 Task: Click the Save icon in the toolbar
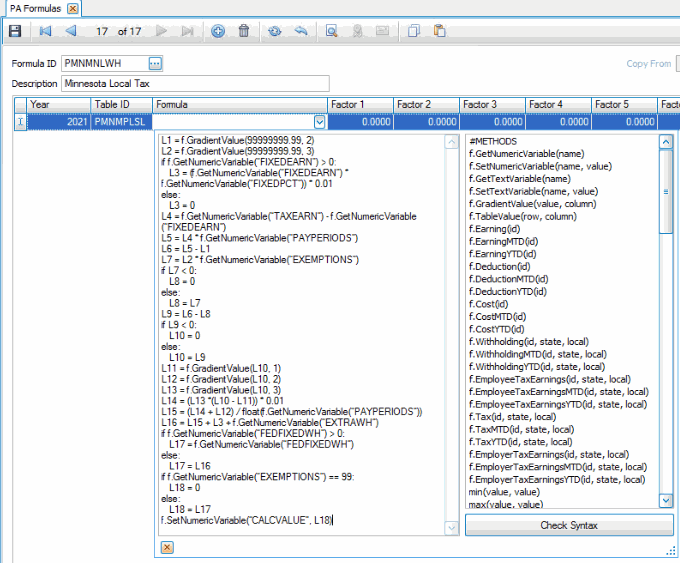(15, 31)
